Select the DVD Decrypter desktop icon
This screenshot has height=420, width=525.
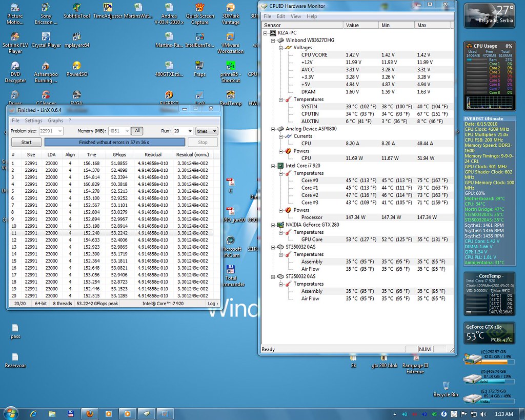tap(15, 72)
